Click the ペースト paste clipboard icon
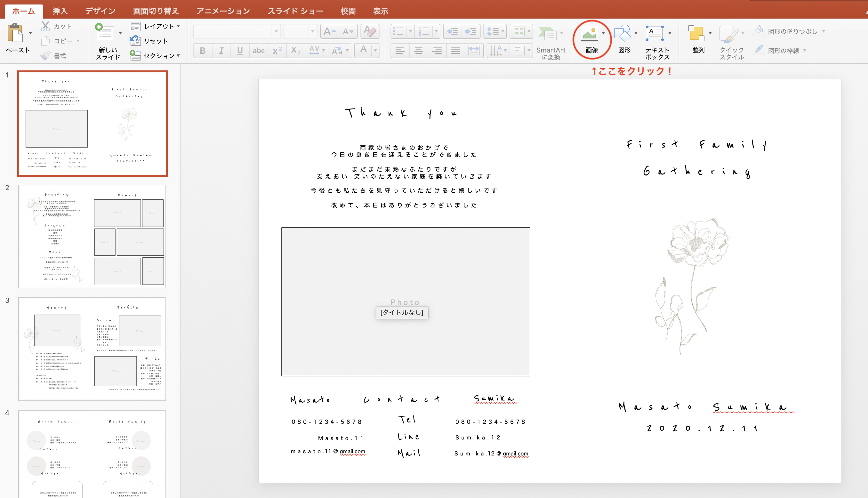 pyautogui.click(x=15, y=34)
